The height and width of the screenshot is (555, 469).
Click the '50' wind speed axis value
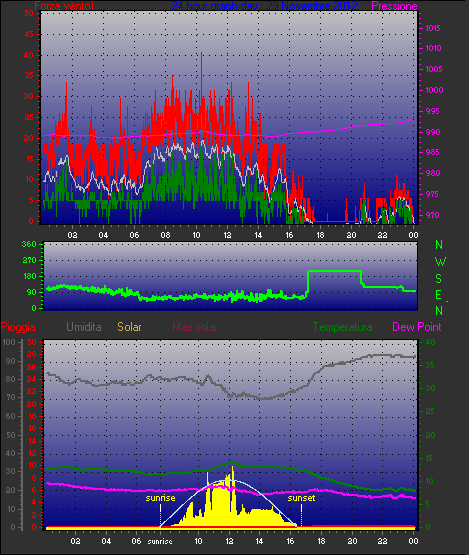pos(29,13)
